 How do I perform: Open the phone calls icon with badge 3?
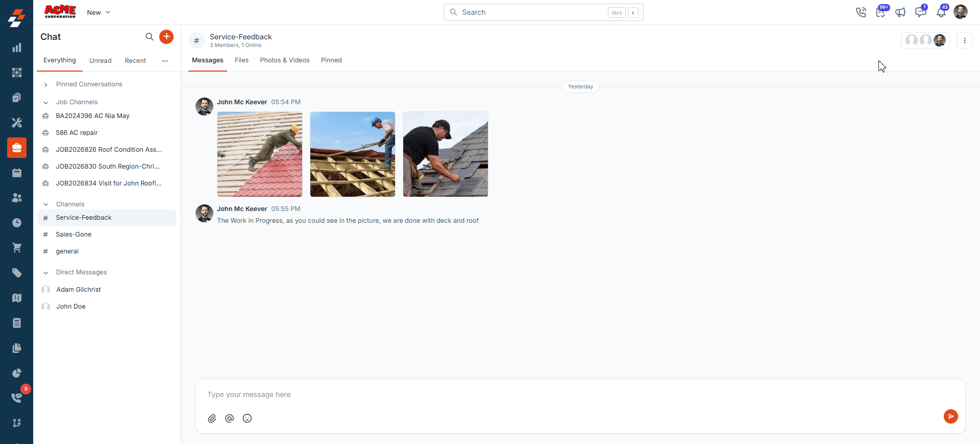coord(17,398)
